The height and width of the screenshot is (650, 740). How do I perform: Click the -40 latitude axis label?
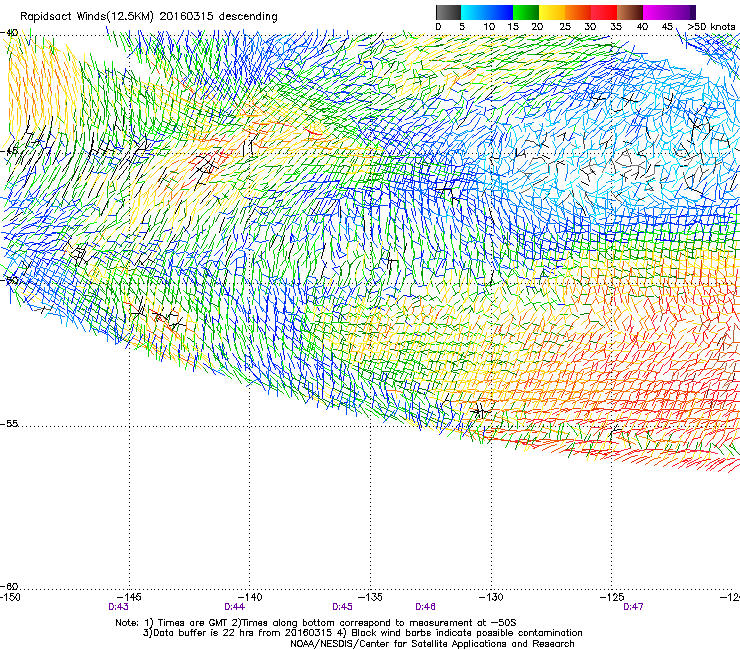point(9,33)
